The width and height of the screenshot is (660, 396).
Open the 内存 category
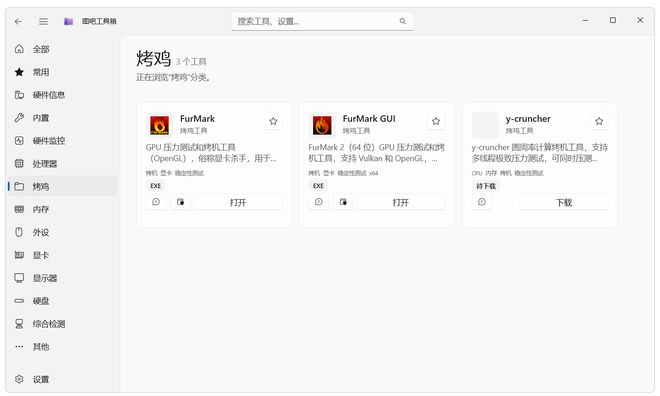point(62,209)
